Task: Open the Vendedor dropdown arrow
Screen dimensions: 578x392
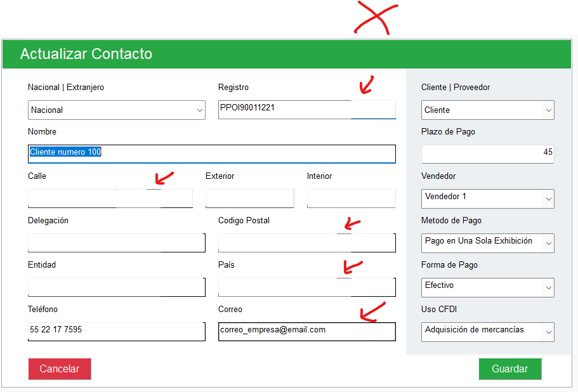Action: [x=549, y=199]
